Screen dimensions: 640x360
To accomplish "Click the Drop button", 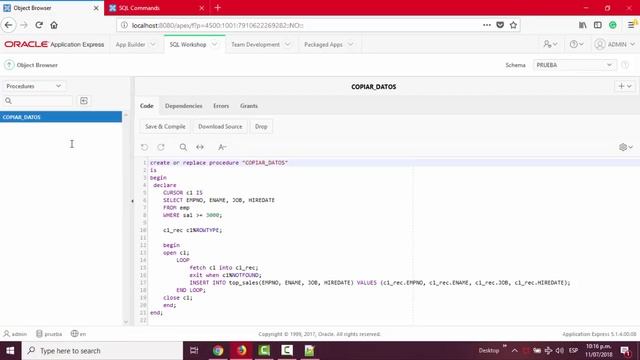I will 261,127.
